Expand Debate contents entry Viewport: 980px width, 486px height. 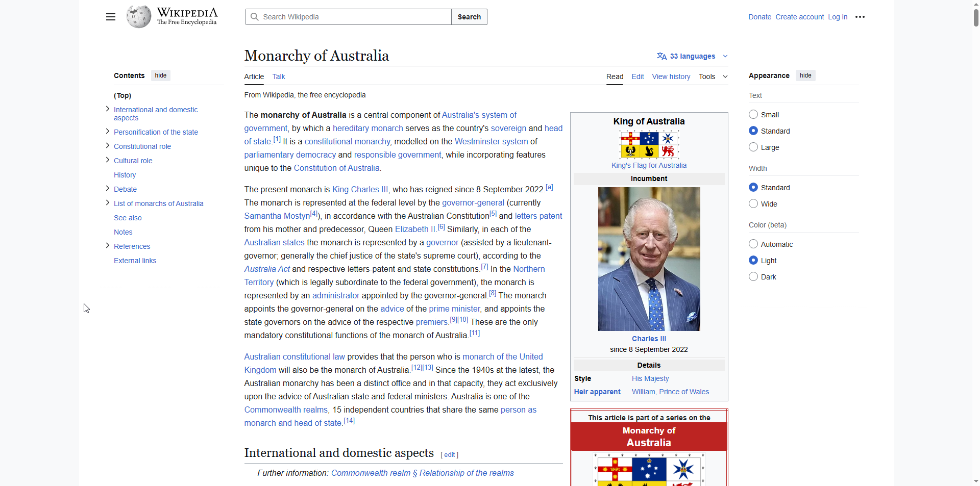108,188
